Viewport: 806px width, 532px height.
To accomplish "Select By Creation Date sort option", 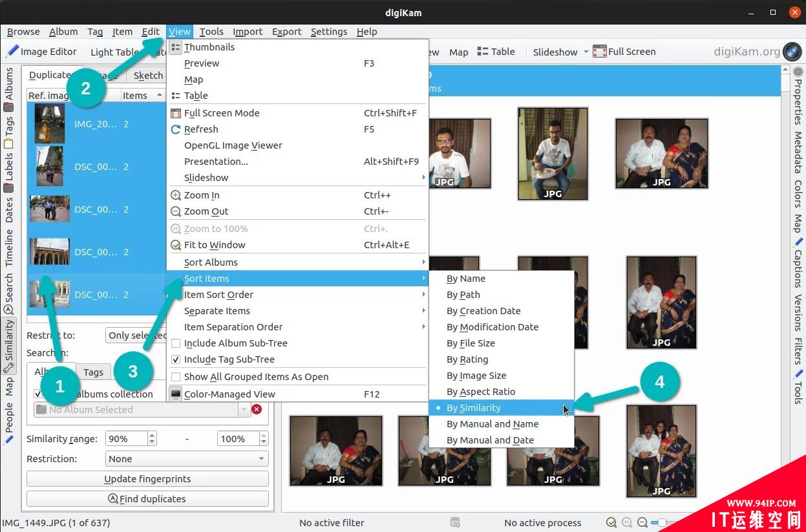I will pyautogui.click(x=502, y=311).
